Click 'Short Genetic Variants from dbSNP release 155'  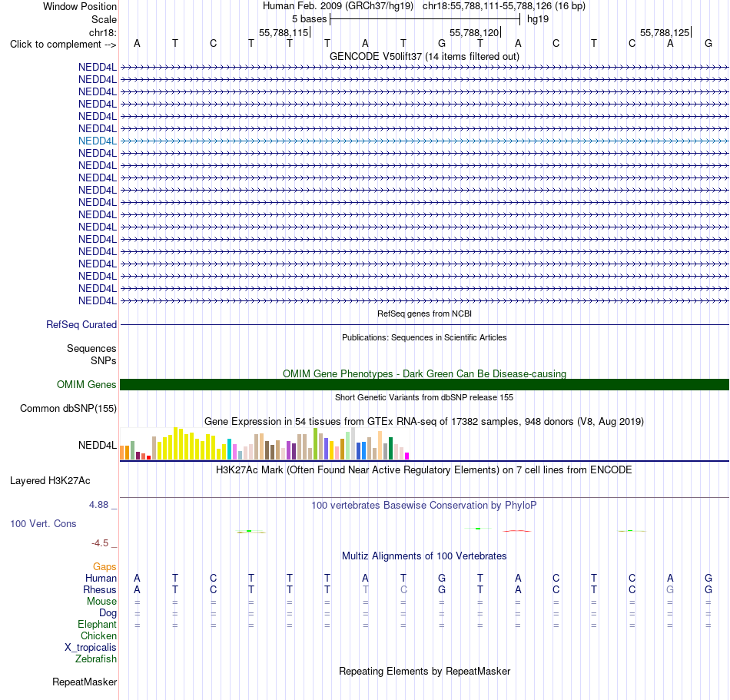[424, 397]
